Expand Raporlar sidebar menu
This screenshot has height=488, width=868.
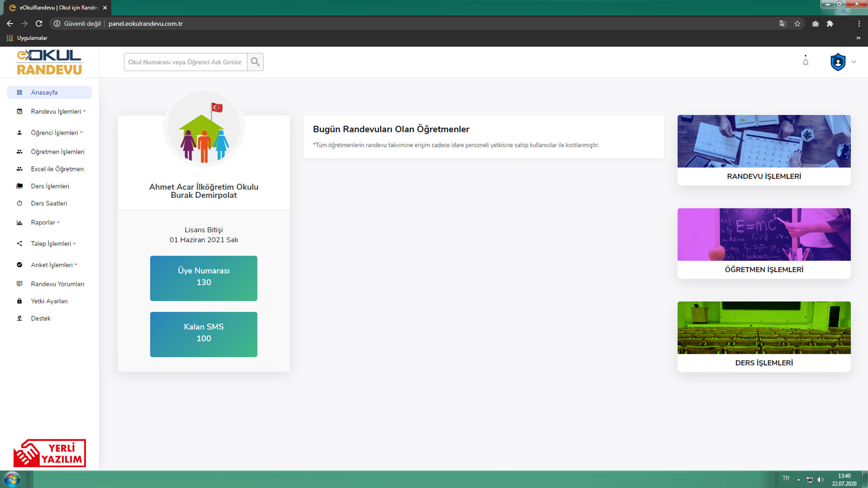[x=45, y=222]
